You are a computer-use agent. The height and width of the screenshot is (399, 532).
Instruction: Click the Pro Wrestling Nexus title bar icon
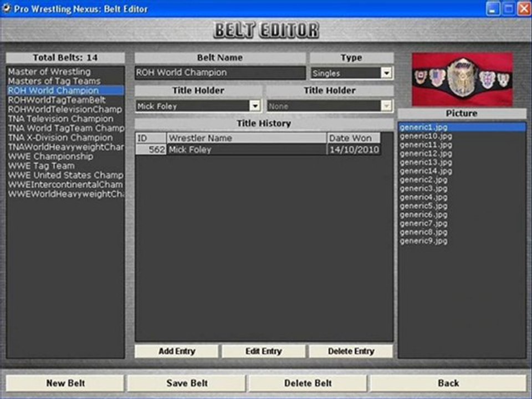pyautogui.click(x=6, y=8)
